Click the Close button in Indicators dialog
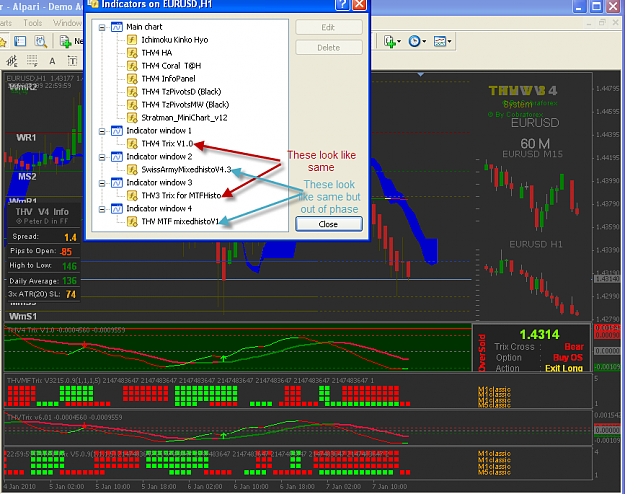The width and height of the screenshot is (625, 494). pos(329,224)
